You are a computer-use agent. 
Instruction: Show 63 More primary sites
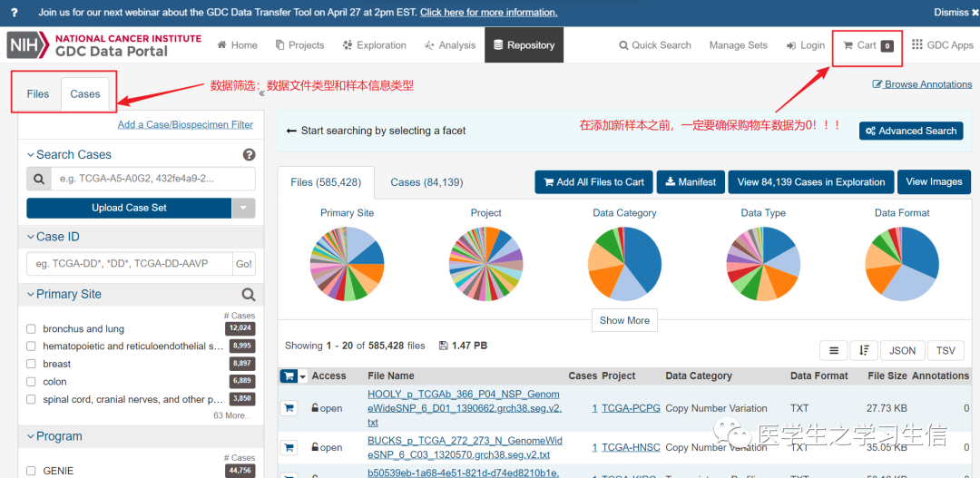232,415
